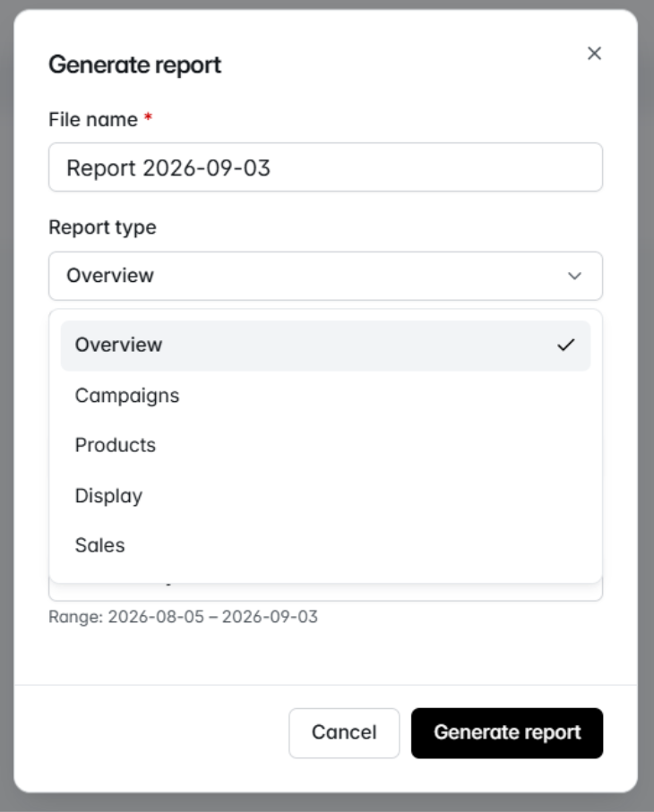Click the File name label
This screenshot has height=812, width=654.
[93, 120]
